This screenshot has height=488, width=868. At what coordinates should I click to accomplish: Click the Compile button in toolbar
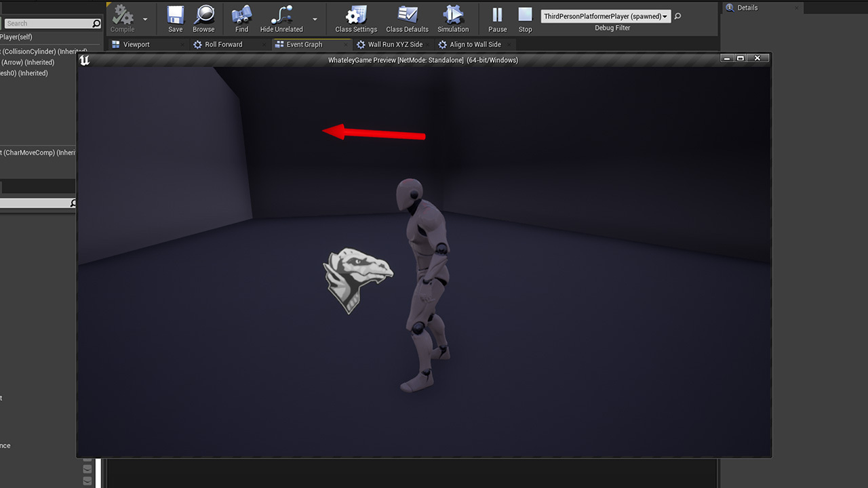pos(123,18)
